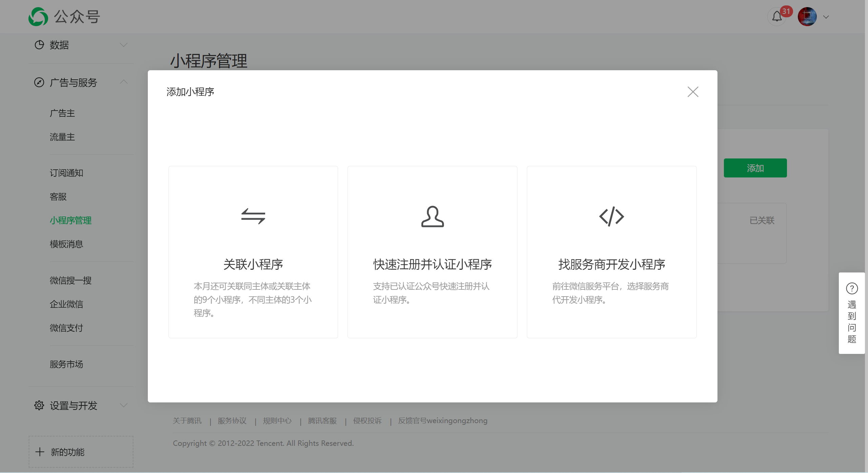868x473 pixels.
Task: Open 订阅通知 in the sidebar
Action: 66,173
